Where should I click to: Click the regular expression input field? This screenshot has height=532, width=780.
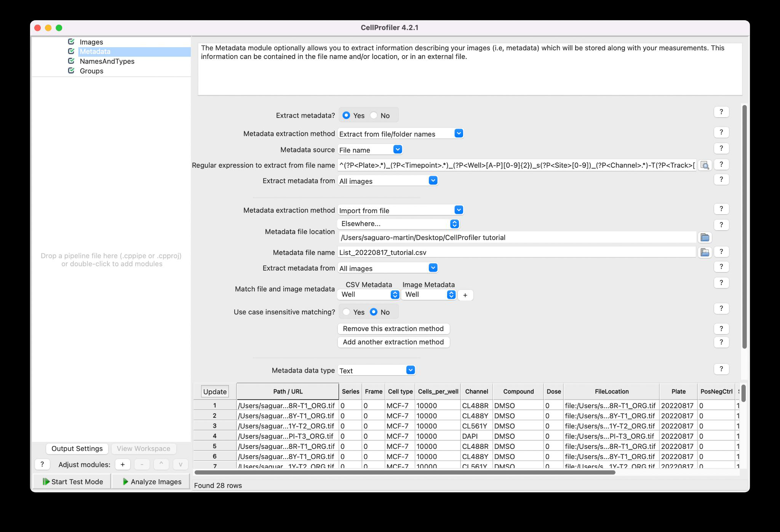click(x=517, y=165)
